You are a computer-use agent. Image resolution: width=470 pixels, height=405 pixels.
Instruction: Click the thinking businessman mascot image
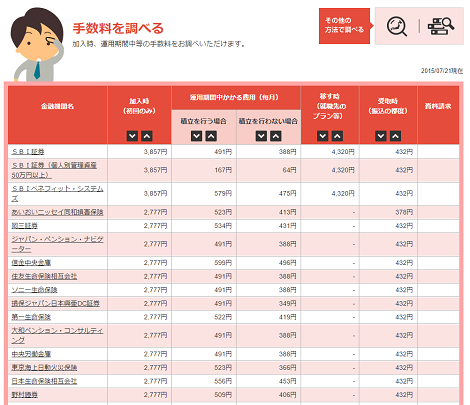37,44
